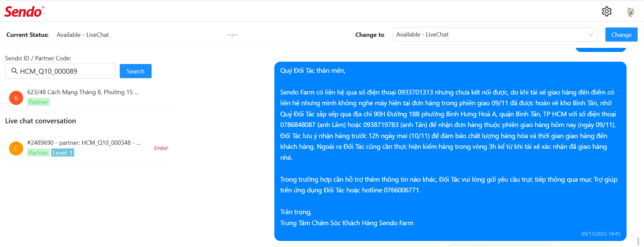
Task: Click the hotline 0766006771 sentence
Action: [x=350, y=190]
